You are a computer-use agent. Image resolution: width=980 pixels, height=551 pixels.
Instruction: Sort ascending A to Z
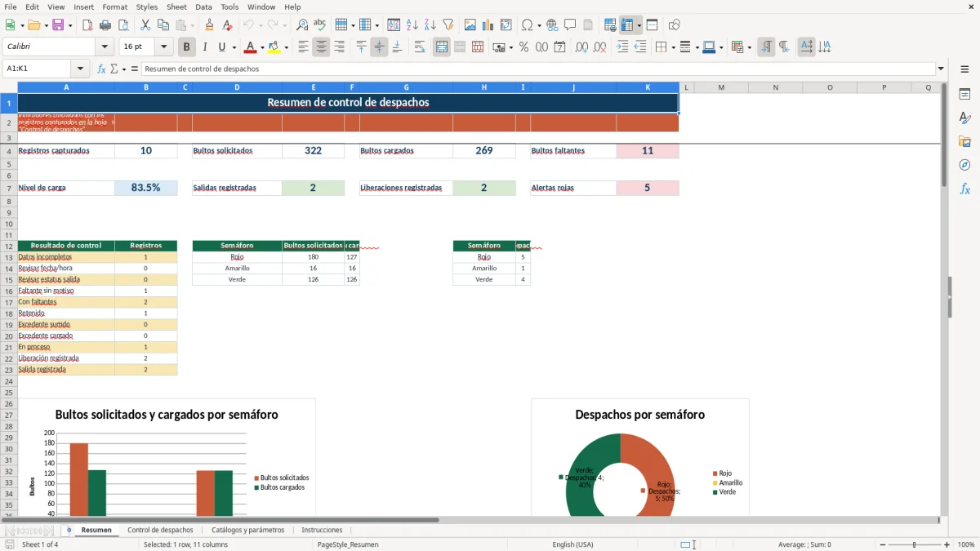(412, 25)
